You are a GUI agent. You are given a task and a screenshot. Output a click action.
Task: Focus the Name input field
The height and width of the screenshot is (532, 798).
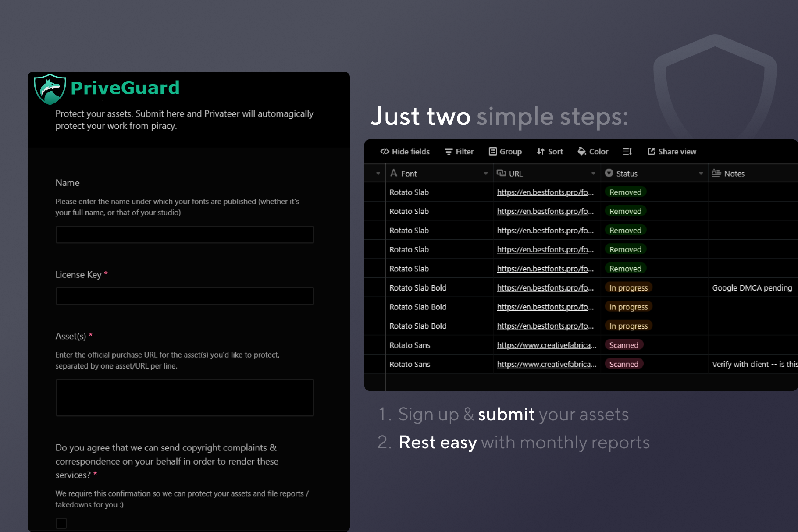185,234
